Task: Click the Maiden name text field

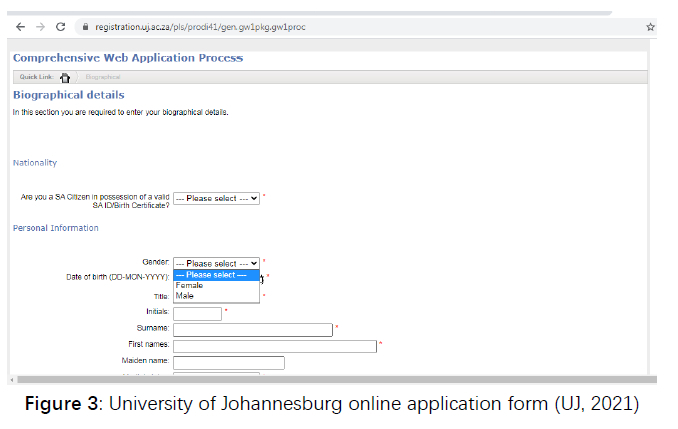Action: [229, 362]
